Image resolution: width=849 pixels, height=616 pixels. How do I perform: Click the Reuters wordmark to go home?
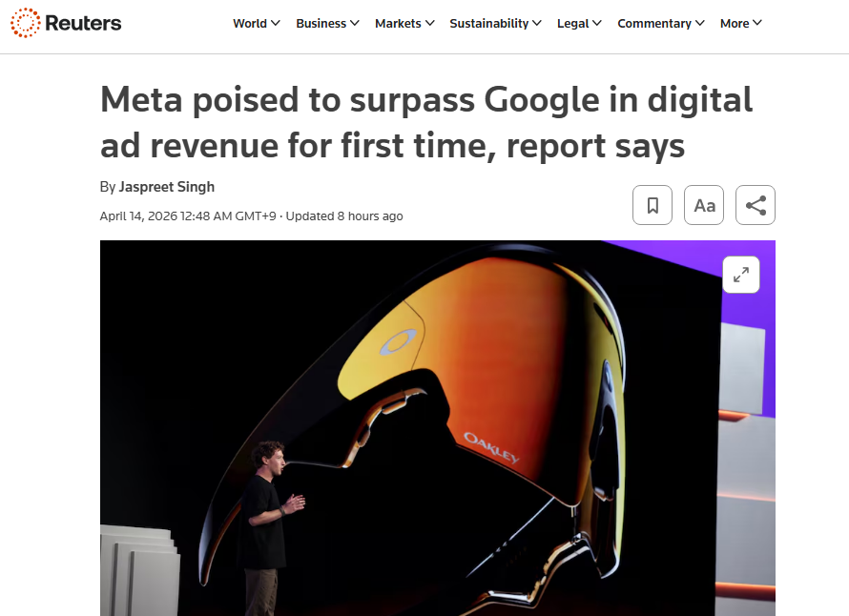pyautogui.click(x=84, y=23)
